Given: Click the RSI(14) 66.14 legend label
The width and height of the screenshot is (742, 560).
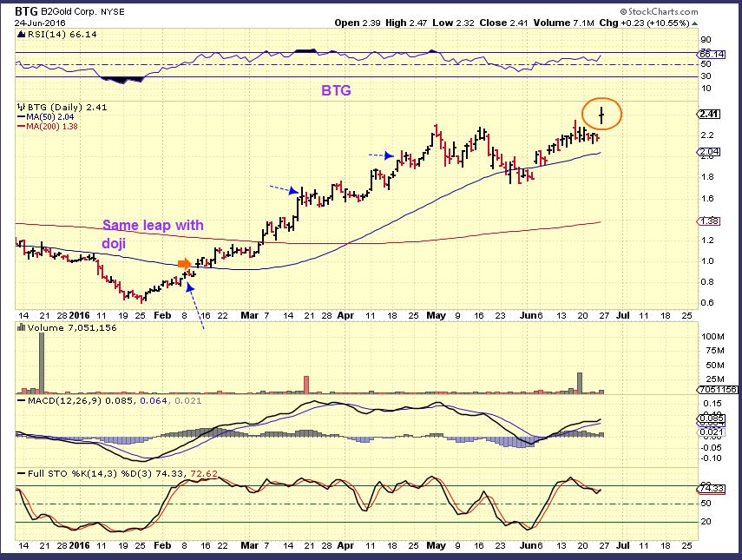Looking at the screenshot, I should pos(62,34).
